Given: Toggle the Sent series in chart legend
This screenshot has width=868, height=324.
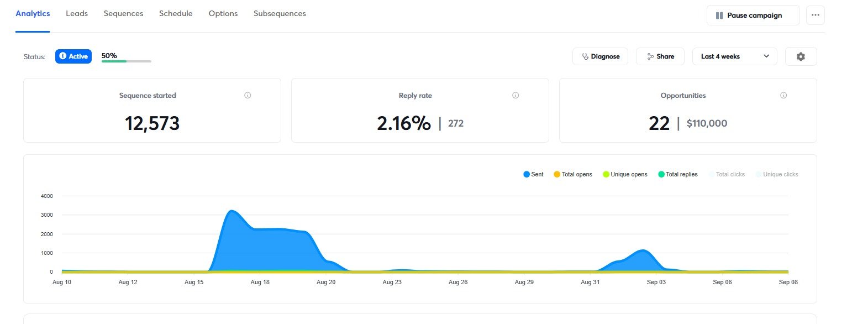Looking at the screenshot, I should pyautogui.click(x=533, y=174).
